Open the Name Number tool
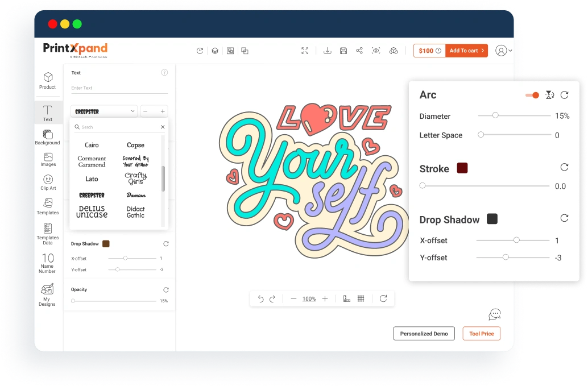 click(47, 263)
